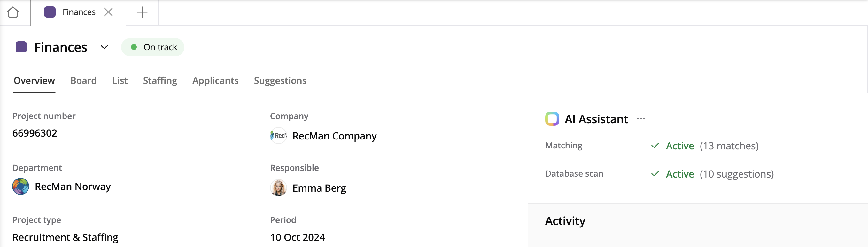868x247 pixels.
Task: Click the purple square beside Finances heading
Action: pos(21,47)
